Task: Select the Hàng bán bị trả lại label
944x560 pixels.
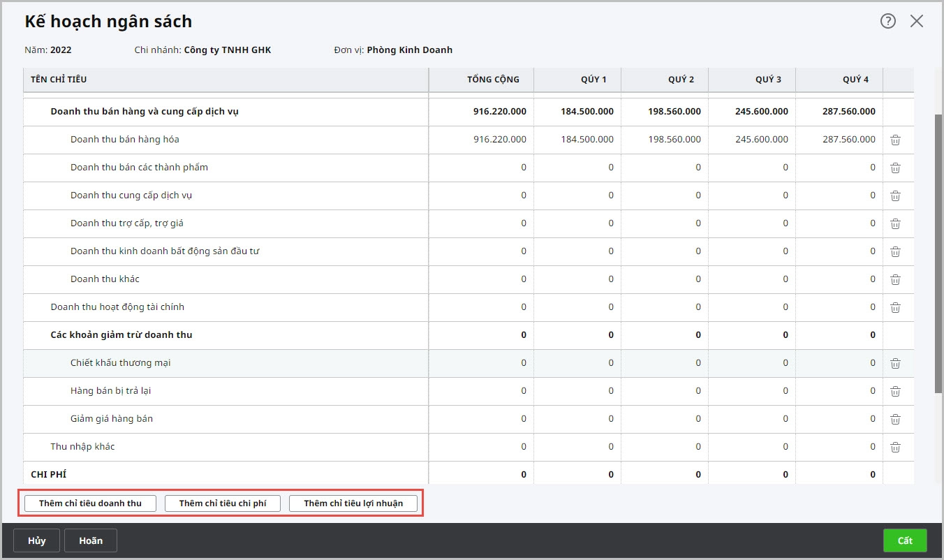Action: coord(110,391)
